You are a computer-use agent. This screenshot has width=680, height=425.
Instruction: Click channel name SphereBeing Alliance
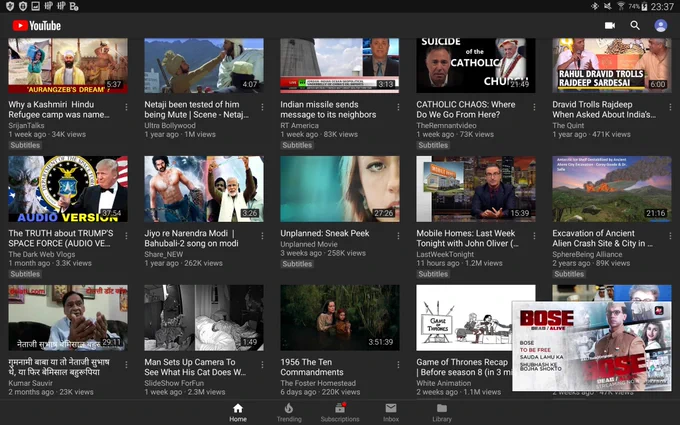coord(587,254)
